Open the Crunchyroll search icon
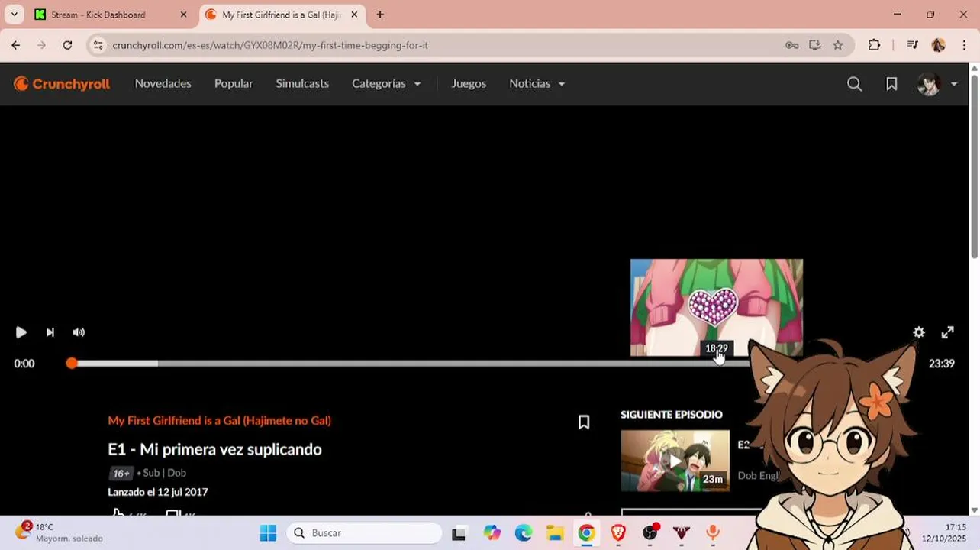Viewport: 980px width, 550px height. click(x=854, y=84)
